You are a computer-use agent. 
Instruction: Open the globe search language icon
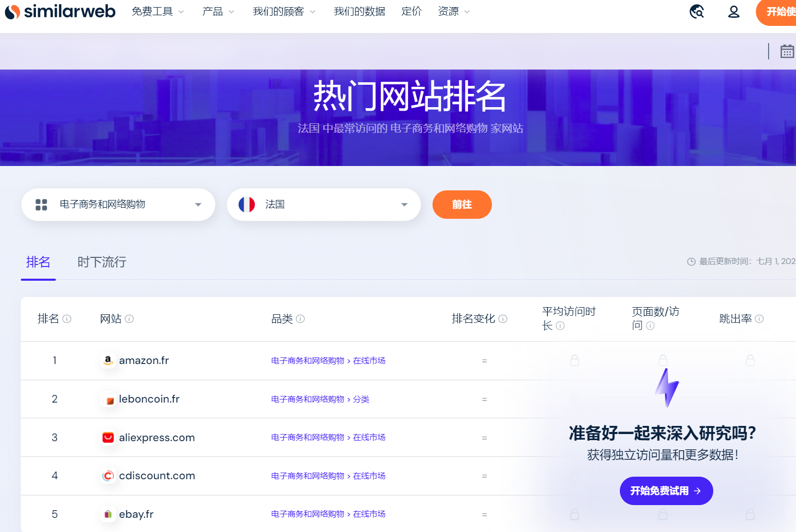click(x=696, y=11)
